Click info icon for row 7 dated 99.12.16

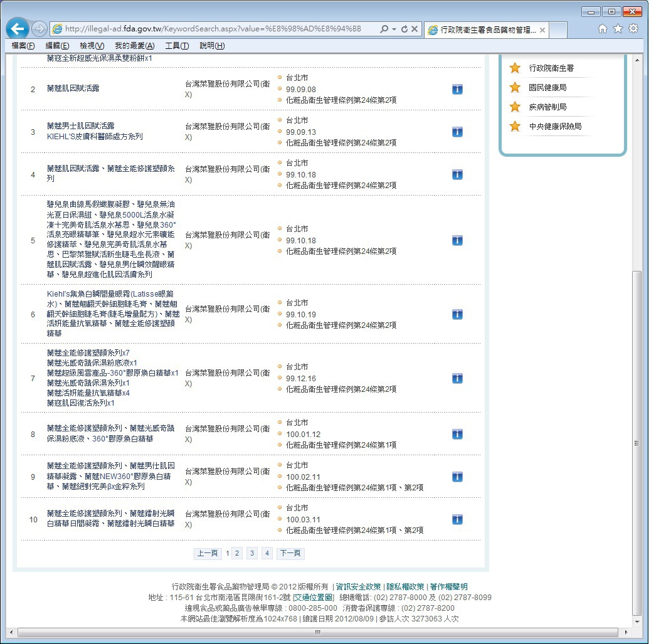pos(457,379)
